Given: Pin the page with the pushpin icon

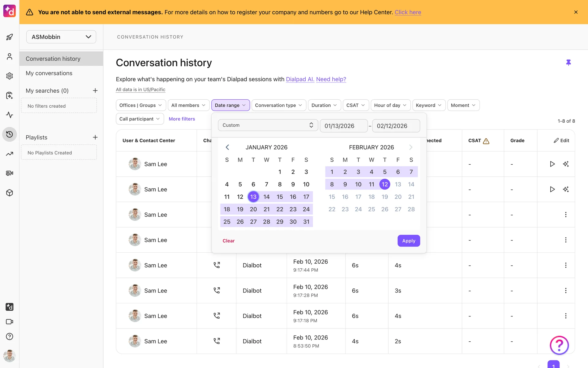Looking at the screenshot, I should coord(568,63).
